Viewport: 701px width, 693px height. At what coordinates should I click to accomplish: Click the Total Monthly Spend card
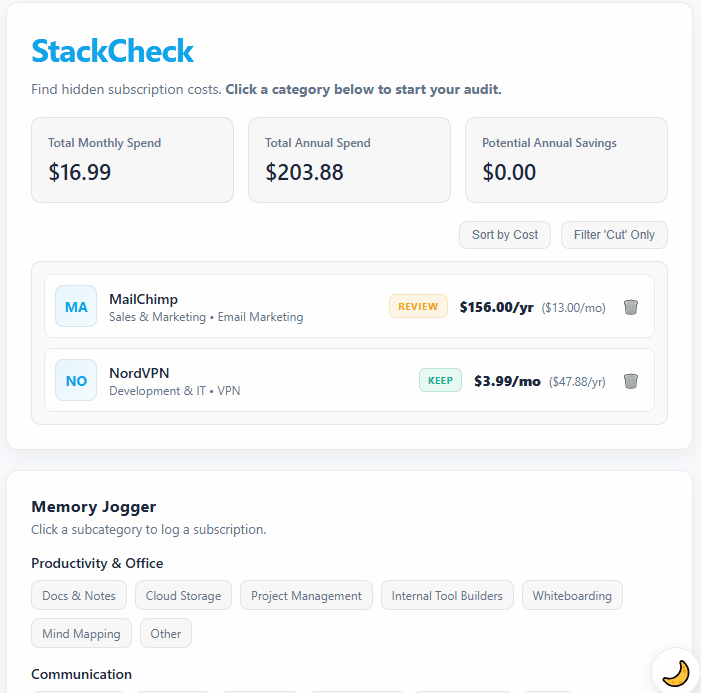[x=132, y=160]
